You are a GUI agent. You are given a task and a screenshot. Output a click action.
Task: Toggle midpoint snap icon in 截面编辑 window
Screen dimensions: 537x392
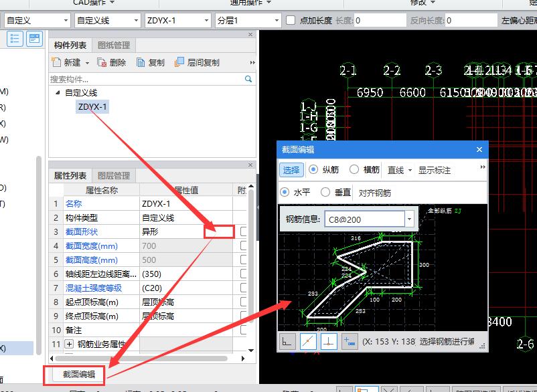(x=308, y=341)
